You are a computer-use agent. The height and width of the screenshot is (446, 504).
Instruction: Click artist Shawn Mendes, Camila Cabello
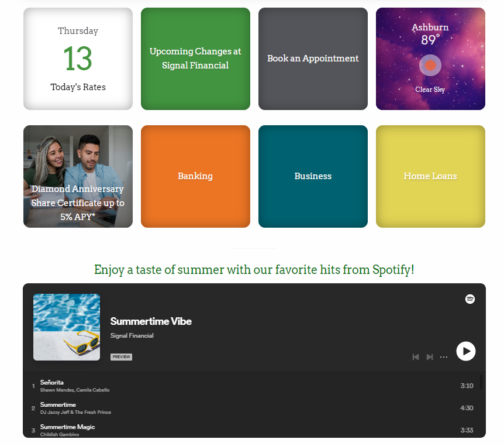[75, 390]
